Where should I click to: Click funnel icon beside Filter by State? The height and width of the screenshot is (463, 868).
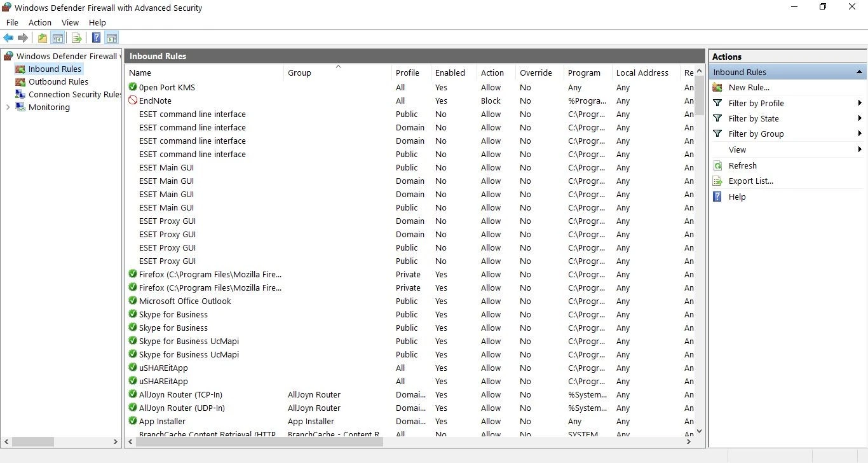(x=717, y=118)
